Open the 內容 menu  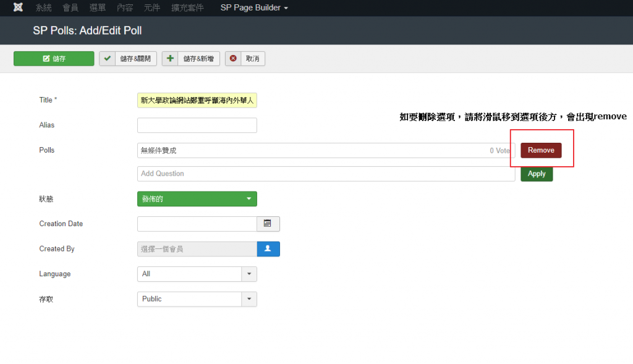[x=125, y=7]
